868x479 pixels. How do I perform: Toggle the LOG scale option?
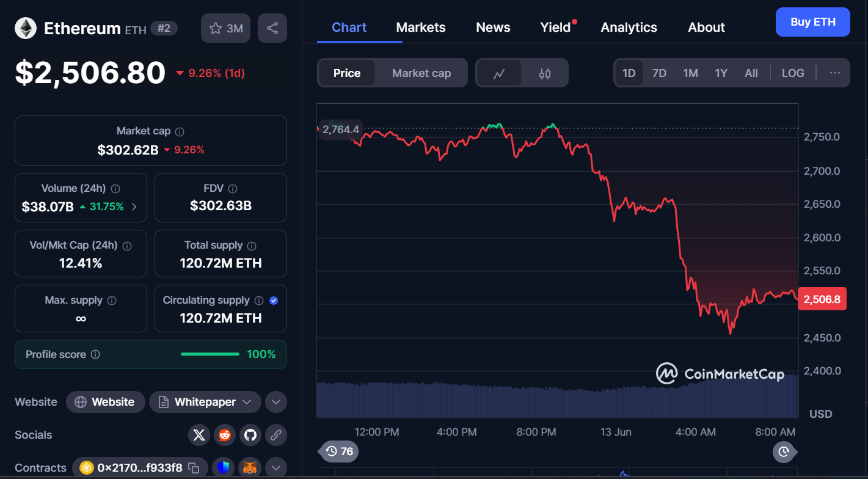coord(793,73)
